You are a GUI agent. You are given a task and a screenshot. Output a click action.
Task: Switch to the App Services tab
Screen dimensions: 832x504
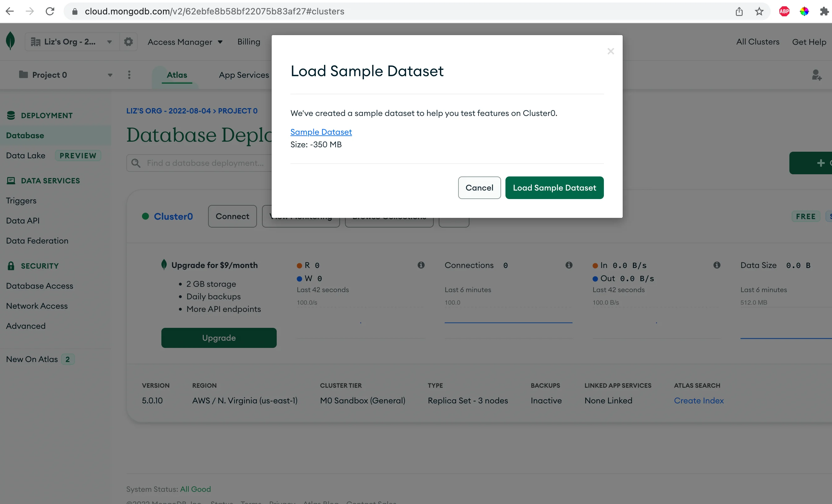point(244,75)
